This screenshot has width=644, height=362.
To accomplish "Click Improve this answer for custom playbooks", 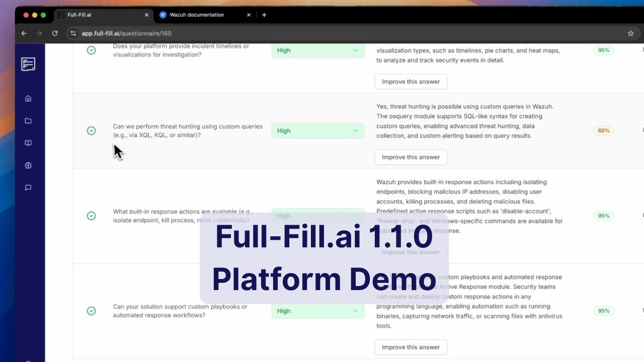I will [411, 347].
